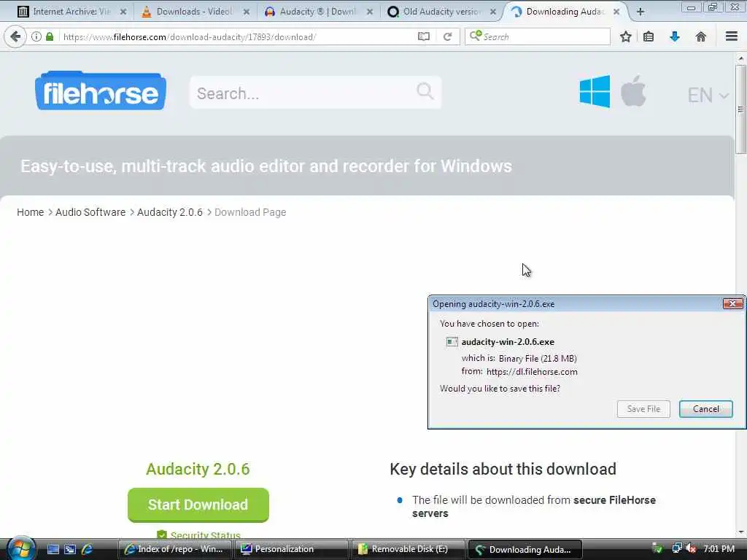Screen dimensions: 747x560
Task: Click the Windows Start orb
Action: 20,549
